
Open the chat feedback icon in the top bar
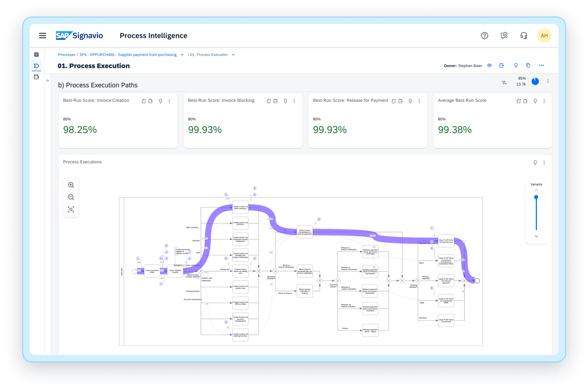(x=504, y=36)
